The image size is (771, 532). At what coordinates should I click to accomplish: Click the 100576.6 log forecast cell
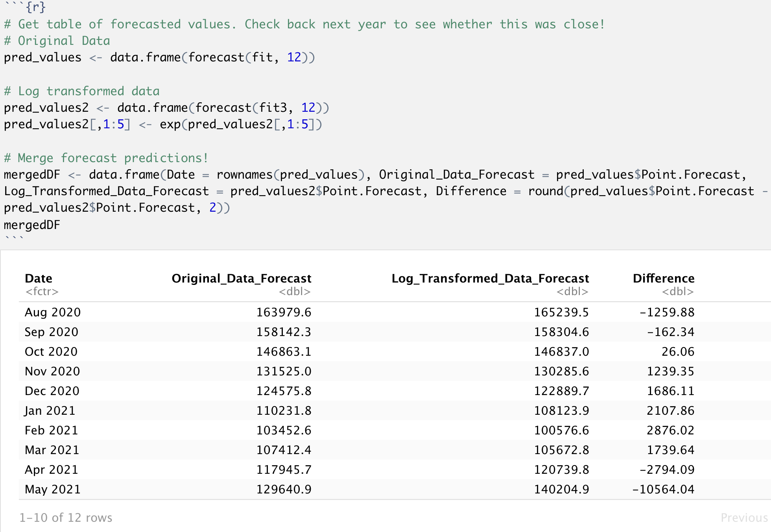tap(561, 430)
